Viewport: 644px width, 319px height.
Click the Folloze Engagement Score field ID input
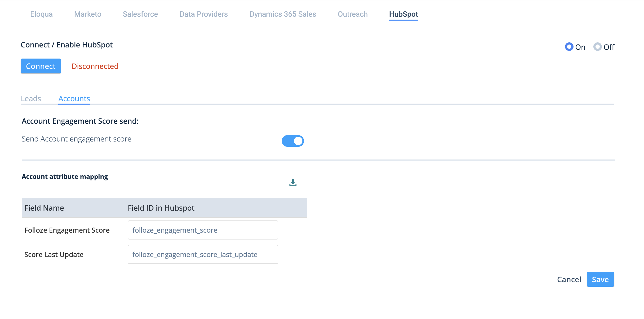tap(203, 230)
